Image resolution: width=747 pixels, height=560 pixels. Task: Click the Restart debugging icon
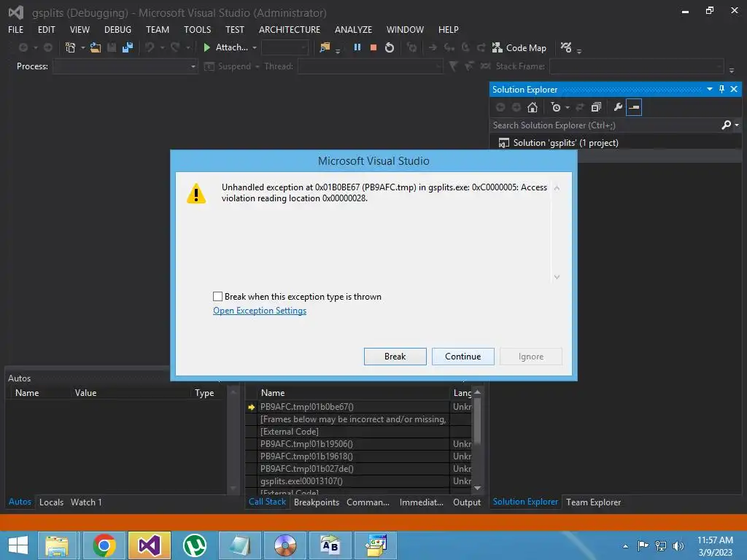390,47
